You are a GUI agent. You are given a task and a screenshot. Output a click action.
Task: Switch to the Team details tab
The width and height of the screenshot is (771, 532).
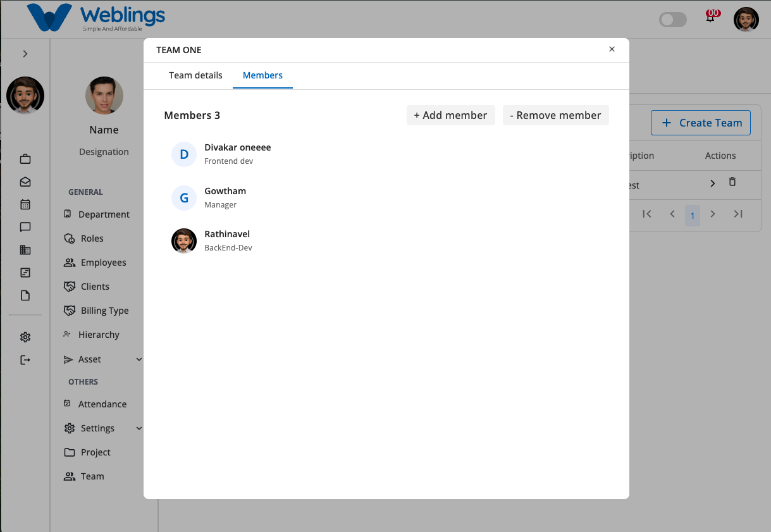195,75
